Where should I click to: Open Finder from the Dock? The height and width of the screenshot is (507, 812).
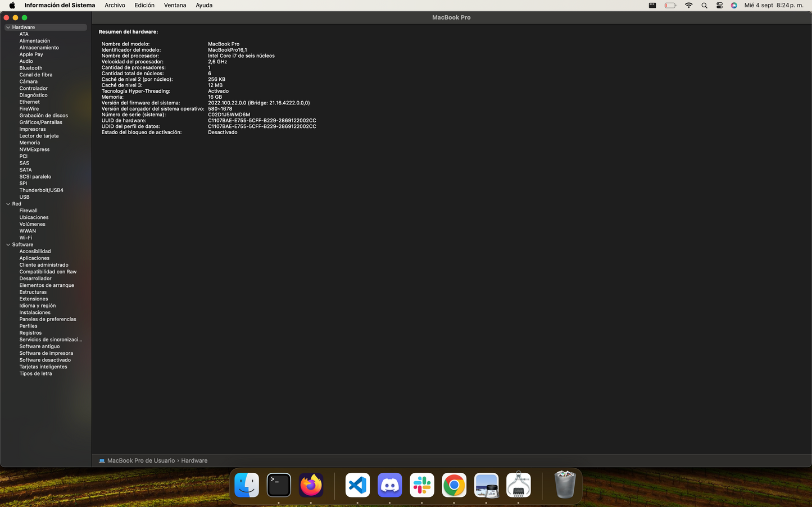[247, 485]
